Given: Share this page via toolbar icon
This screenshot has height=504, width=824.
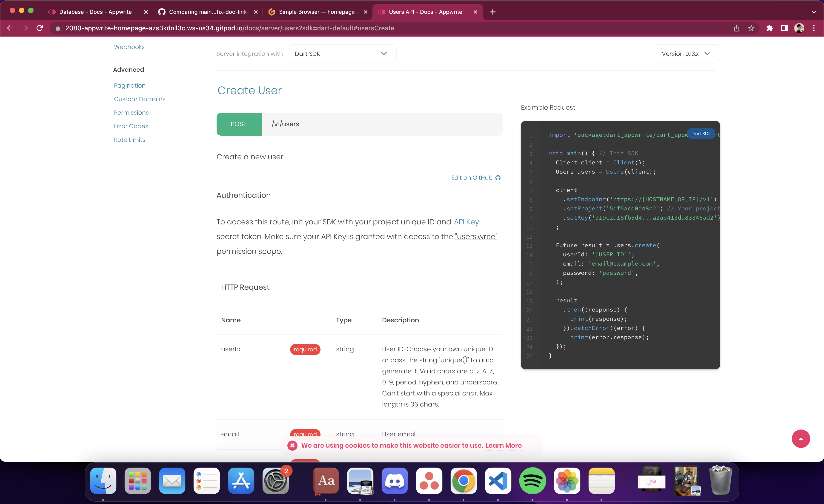Looking at the screenshot, I should click(x=736, y=28).
